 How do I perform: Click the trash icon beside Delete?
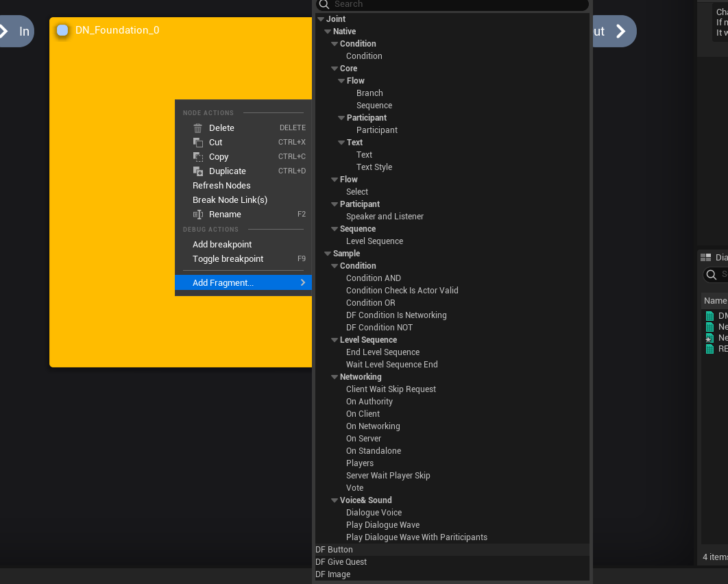click(x=198, y=128)
